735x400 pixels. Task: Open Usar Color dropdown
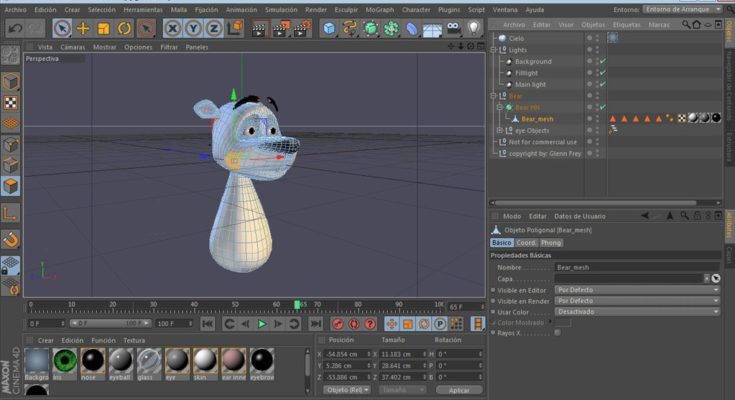click(637, 311)
